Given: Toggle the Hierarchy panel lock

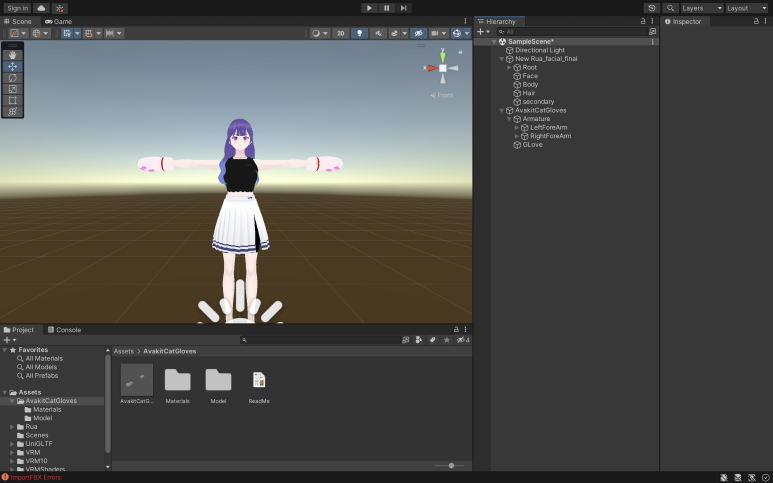Looking at the screenshot, I should pos(642,21).
